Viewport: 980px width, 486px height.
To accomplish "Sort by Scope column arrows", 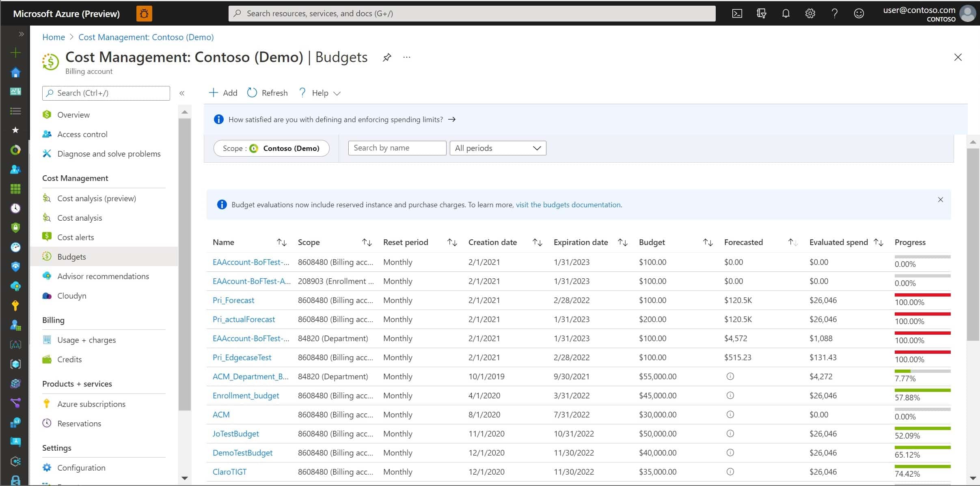I will tap(367, 243).
